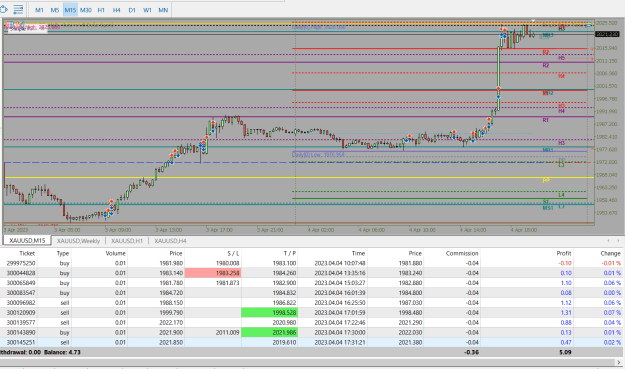Click the chart shift triangle marker at top

(x=533, y=21)
